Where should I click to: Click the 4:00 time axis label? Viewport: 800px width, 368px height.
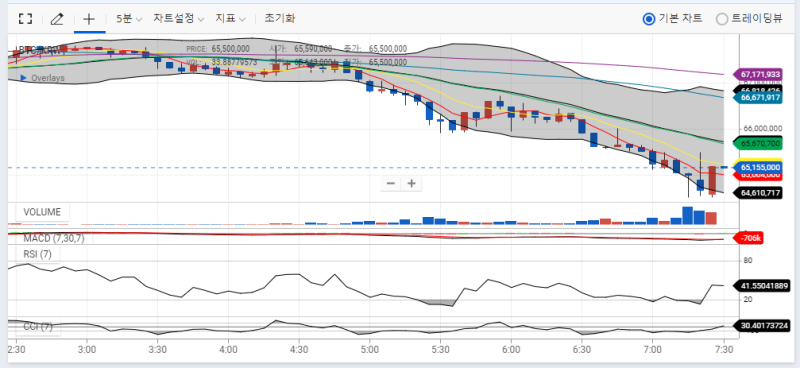coord(229,351)
